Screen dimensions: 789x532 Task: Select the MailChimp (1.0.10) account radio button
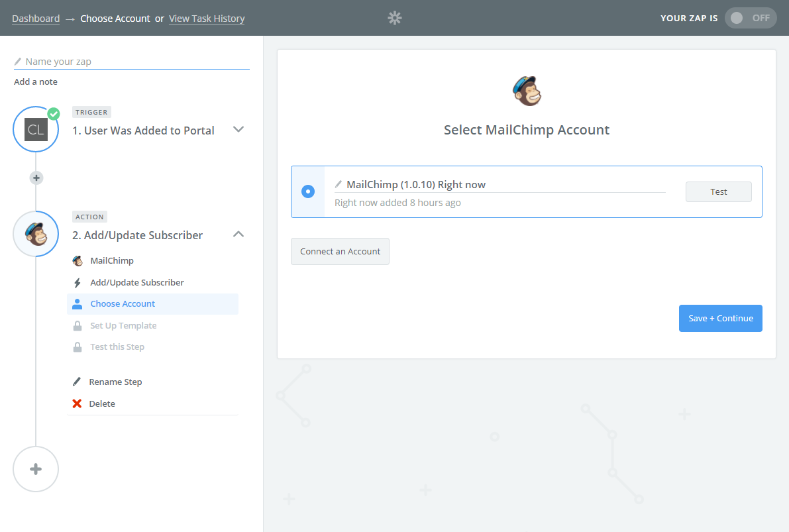[308, 191]
